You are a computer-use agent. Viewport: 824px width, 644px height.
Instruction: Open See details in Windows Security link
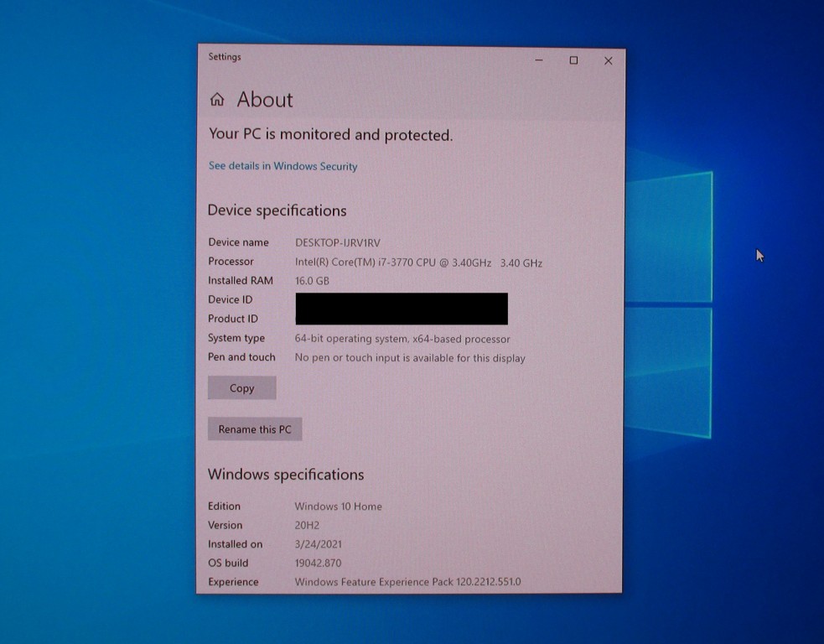tap(282, 166)
